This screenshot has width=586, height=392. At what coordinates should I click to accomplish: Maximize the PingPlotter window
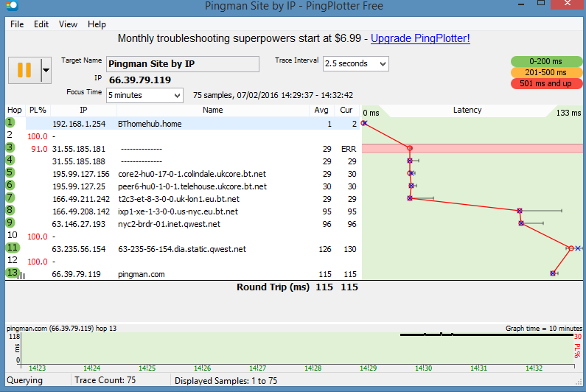pos(541,3)
